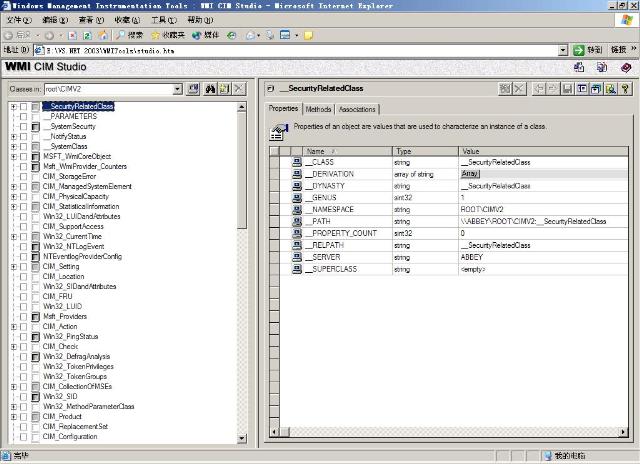The height and width of the screenshot is (464, 640).
Task: Click inside the IE address field
Action: point(296,50)
